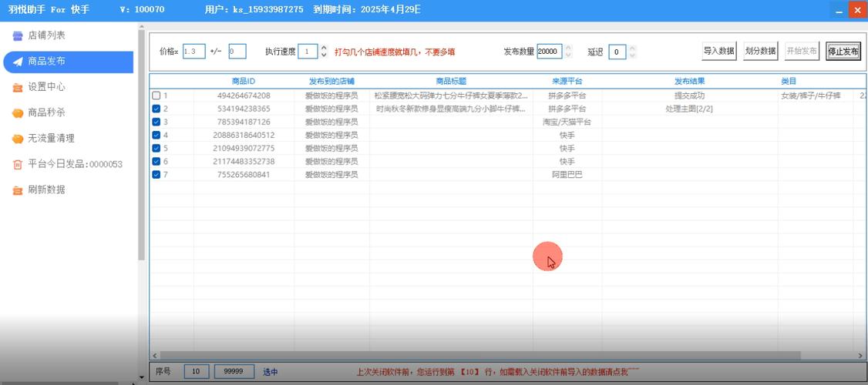868x385 pixels.
Task: Sort by the 商品ID column header
Action: coord(243,81)
